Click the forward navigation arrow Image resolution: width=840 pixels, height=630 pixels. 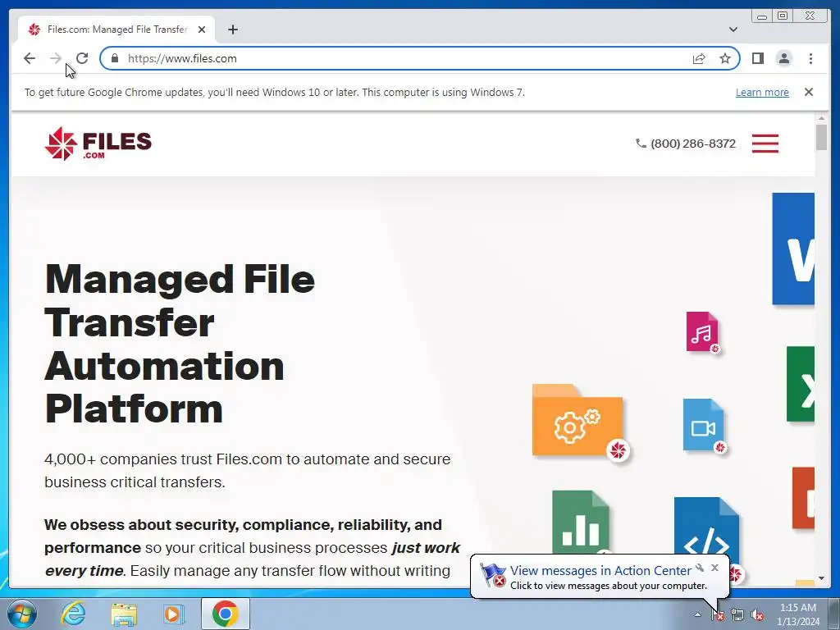tap(55, 58)
